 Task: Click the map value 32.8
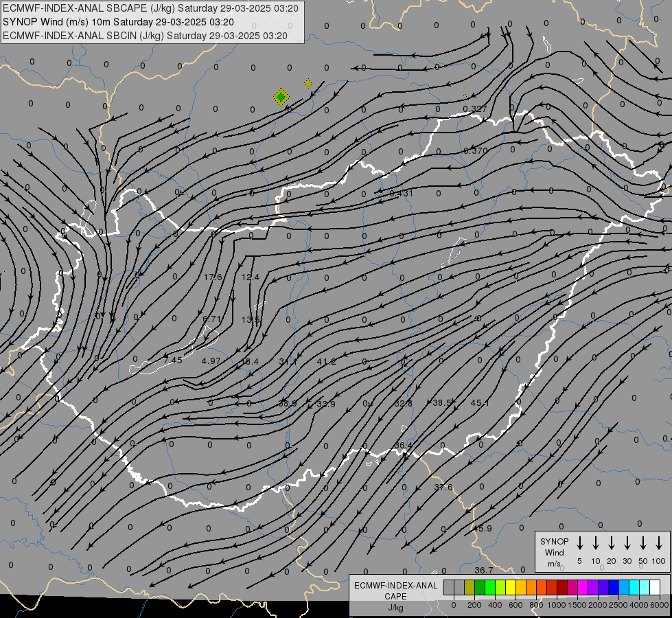click(403, 403)
